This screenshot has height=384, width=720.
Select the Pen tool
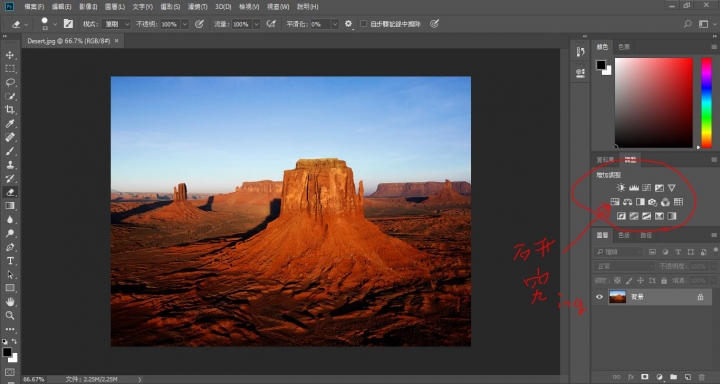(10, 247)
